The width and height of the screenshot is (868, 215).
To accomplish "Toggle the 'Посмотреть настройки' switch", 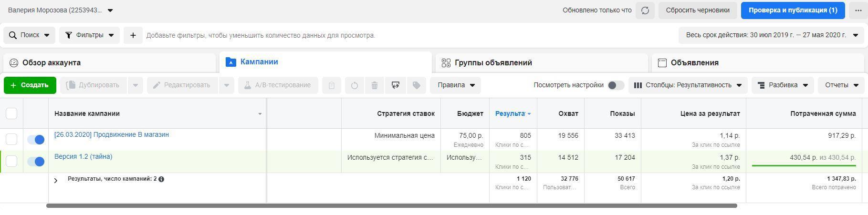I will click(616, 85).
